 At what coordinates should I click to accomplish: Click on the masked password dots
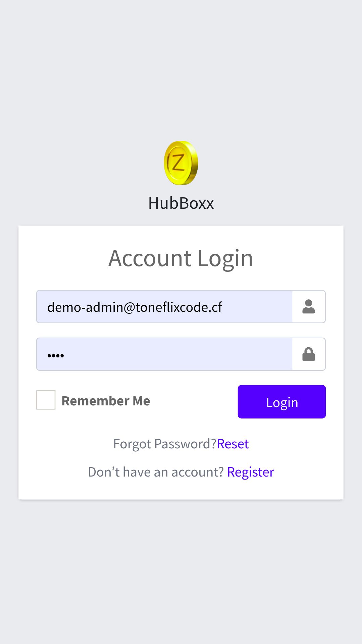coord(56,356)
